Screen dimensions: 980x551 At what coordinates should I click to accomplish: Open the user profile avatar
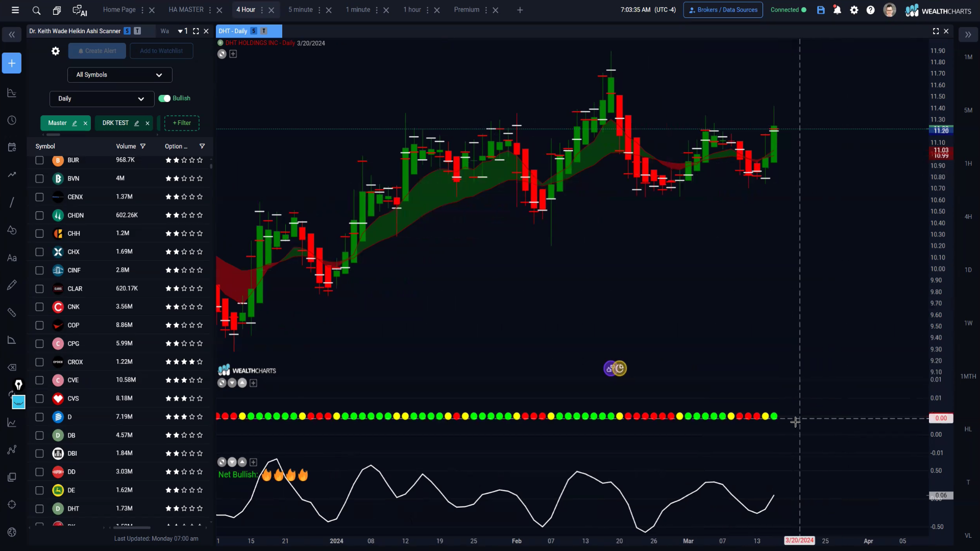[x=890, y=10]
